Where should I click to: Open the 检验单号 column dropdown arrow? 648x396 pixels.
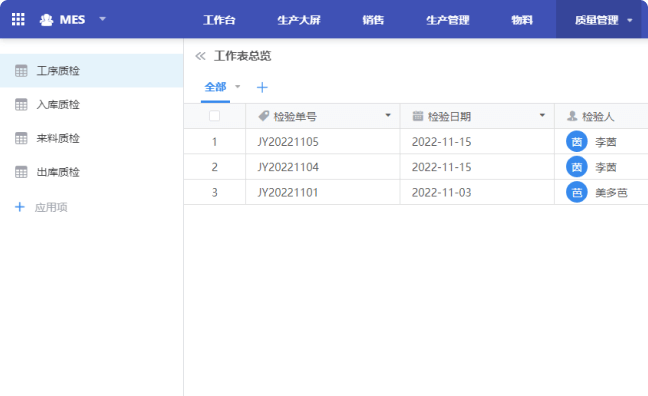[x=388, y=115]
